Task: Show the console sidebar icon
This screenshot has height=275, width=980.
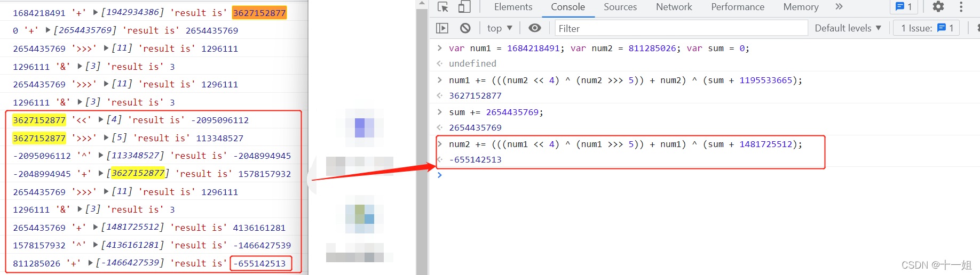Action: click(x=442, y=28)
